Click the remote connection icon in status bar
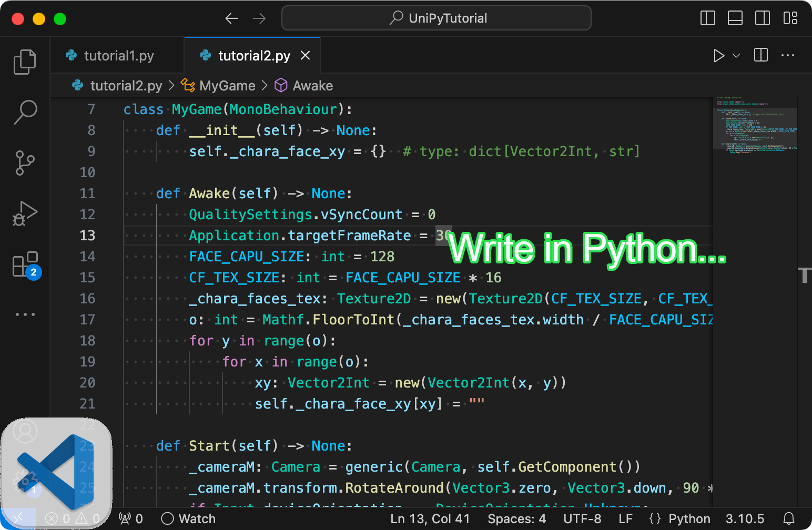 point(19,518)
